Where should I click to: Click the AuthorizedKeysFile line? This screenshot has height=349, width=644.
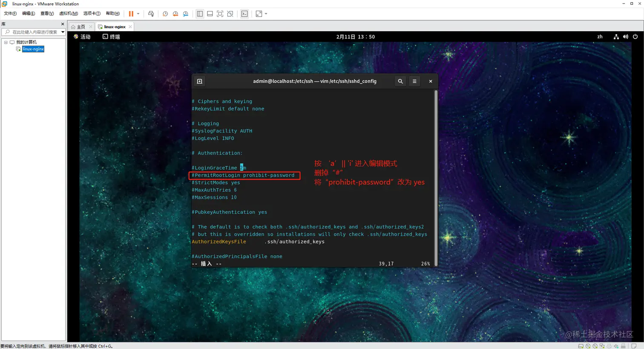pos(258,242)
